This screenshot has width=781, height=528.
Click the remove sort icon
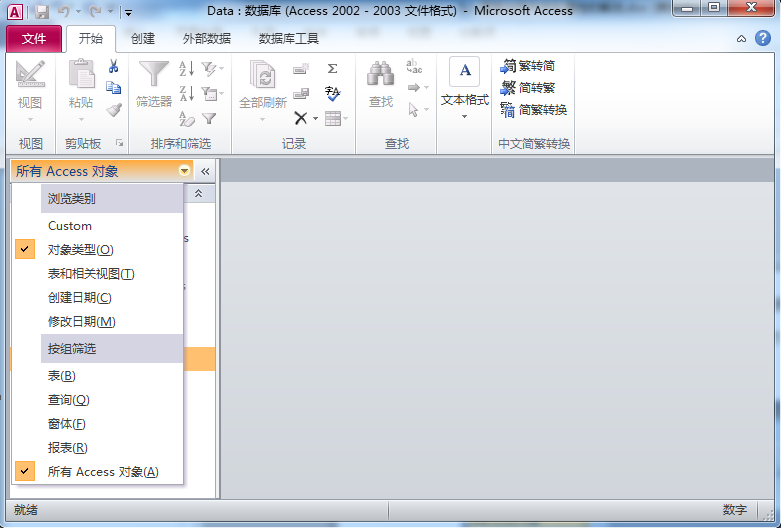coord(187,119)
